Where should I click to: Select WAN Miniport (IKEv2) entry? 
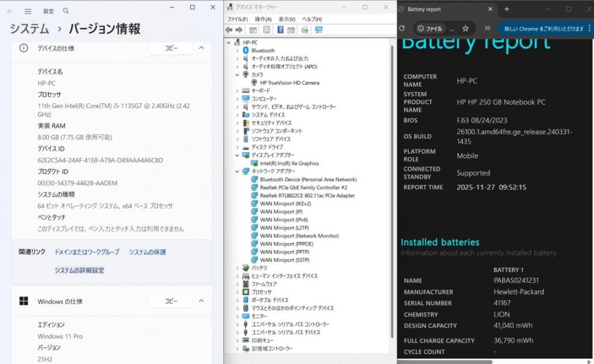[285, 204]
